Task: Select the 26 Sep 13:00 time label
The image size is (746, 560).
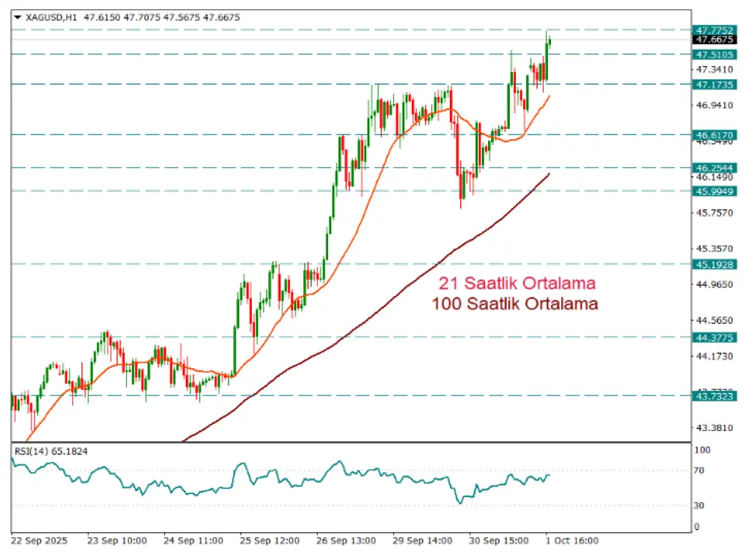Action: (x=347, y=540)
